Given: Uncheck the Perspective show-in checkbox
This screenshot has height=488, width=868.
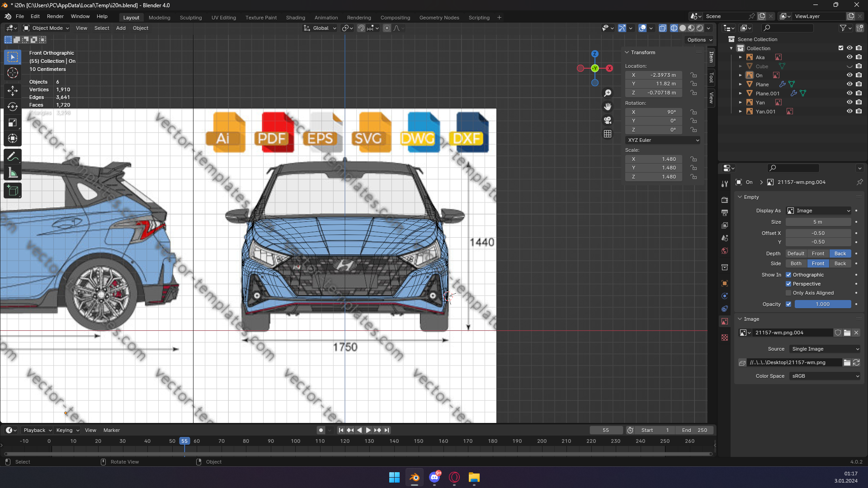Looking at the screenshot, I should 788,284.
